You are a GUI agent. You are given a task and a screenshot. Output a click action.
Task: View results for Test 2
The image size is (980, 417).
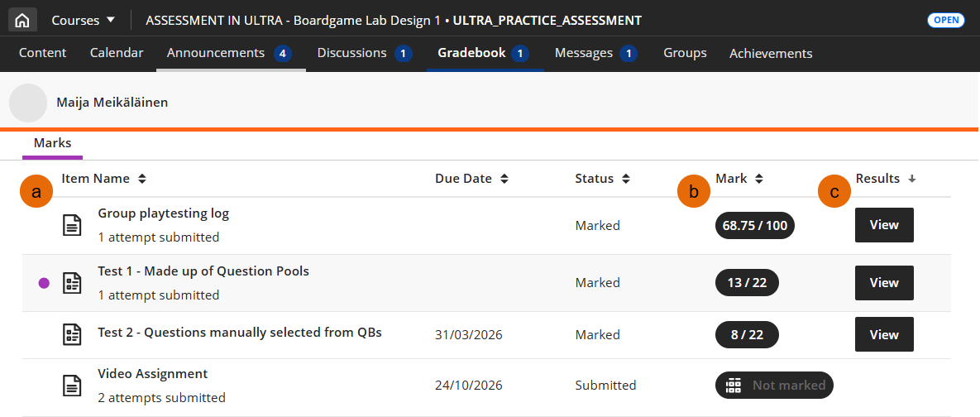coord(884,334)
